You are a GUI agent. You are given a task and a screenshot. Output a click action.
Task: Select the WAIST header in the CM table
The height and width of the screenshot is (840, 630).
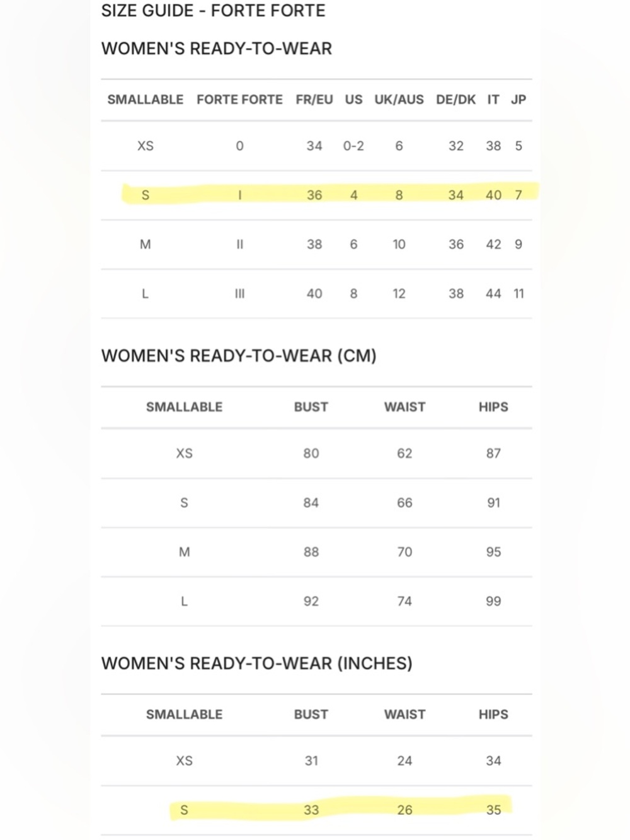(404, 407)
